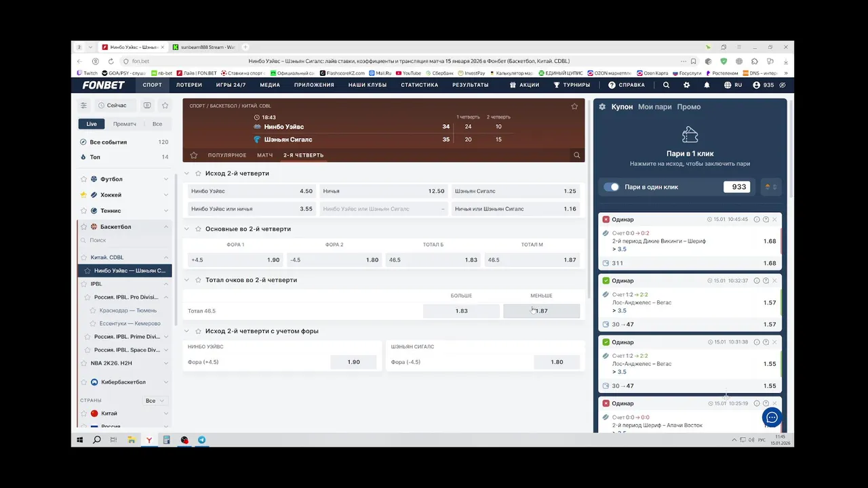Toggle odds change acceptance arrows in coupon
Viewport: 868px width, 488px height.
click(x=771, y=187)
